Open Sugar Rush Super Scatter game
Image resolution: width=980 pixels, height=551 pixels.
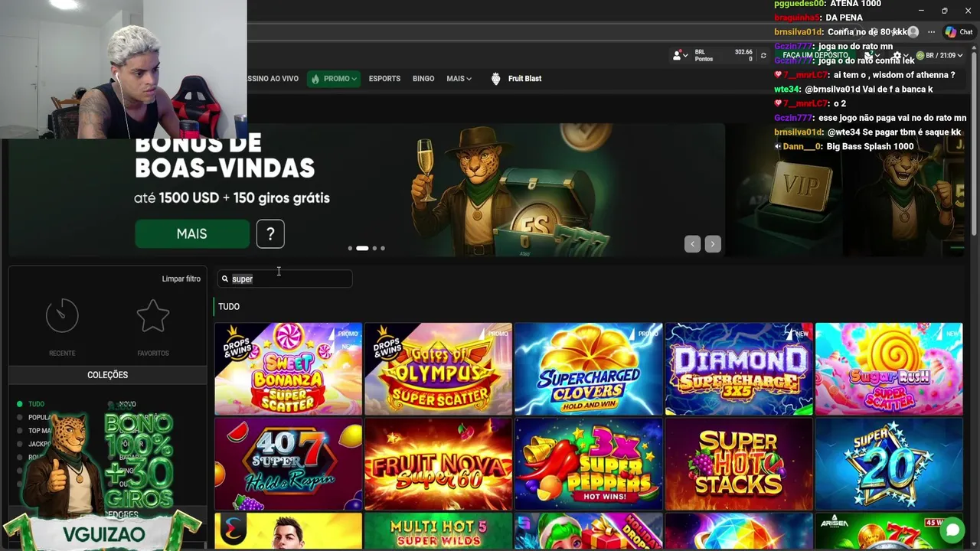889,369
